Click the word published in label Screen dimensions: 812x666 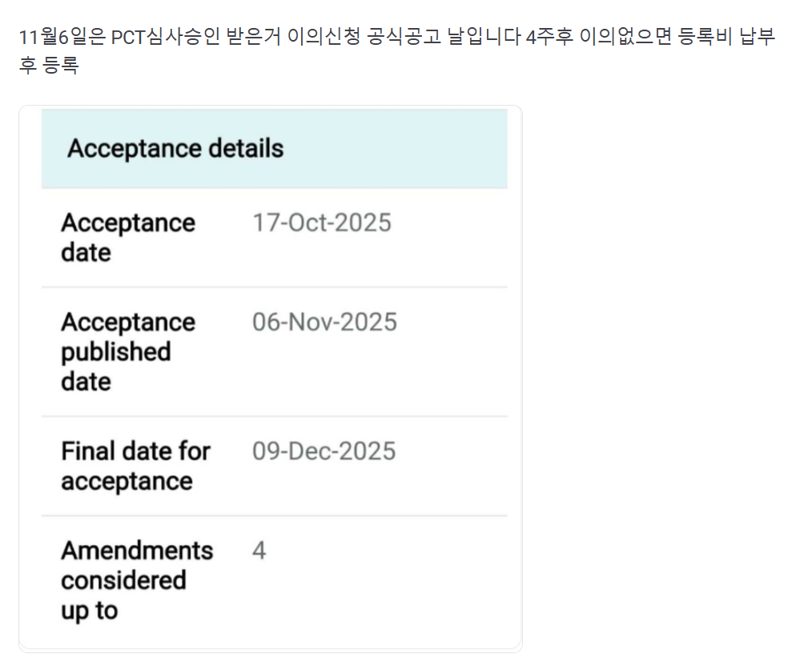click(115, 352)
